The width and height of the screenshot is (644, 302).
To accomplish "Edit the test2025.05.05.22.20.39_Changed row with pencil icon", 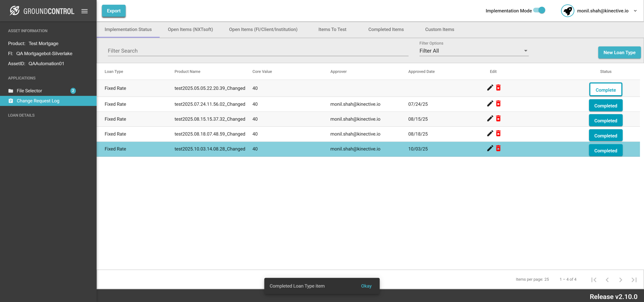I will coord(490,88).
